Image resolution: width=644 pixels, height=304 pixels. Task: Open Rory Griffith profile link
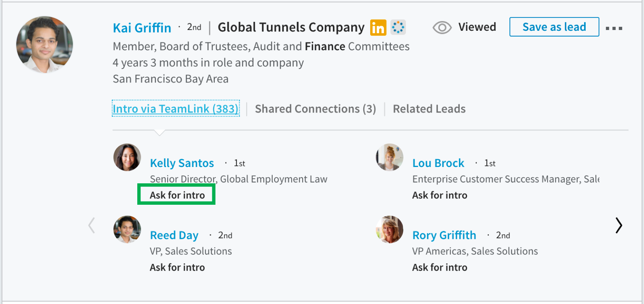click(x=444, y=235)
